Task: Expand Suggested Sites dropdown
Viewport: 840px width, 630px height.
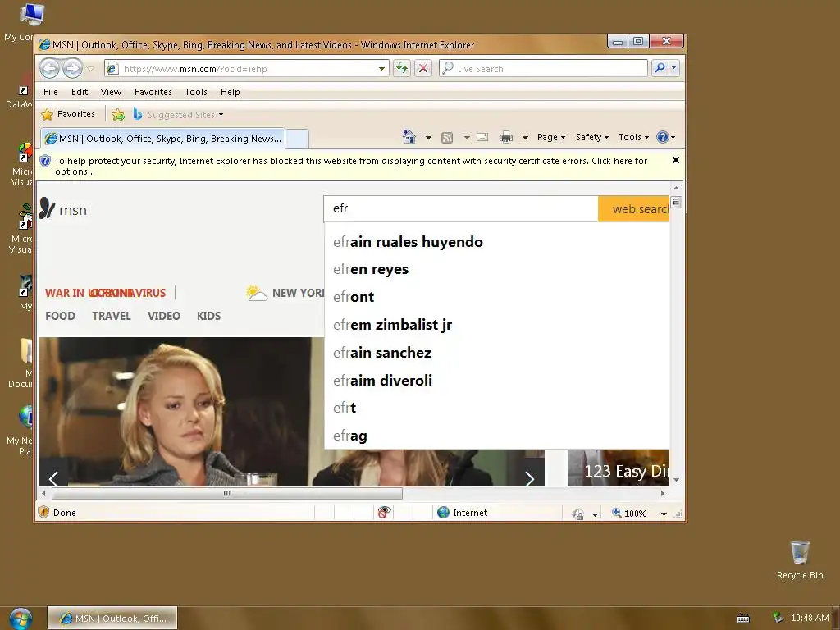Action: (221, 115)
